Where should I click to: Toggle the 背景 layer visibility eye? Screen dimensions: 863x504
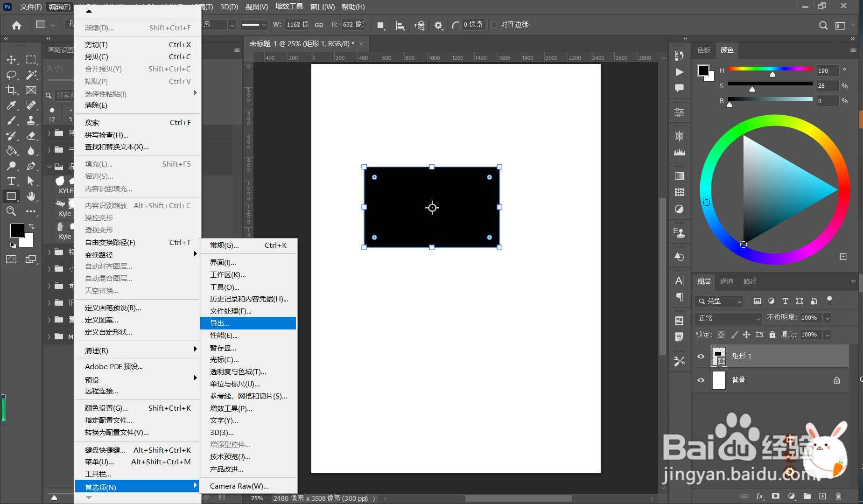point(701,380)
